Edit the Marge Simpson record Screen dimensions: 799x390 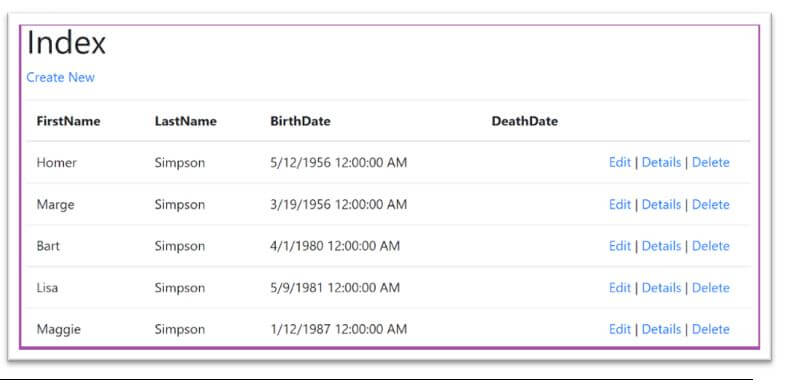click(620, 204)
